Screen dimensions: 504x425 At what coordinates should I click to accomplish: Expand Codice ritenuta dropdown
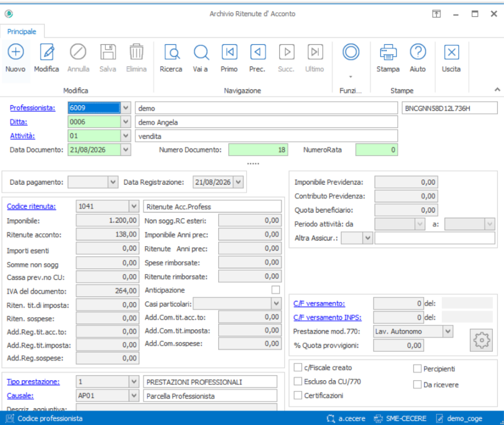pyautogui.click(x=134, y=206)
